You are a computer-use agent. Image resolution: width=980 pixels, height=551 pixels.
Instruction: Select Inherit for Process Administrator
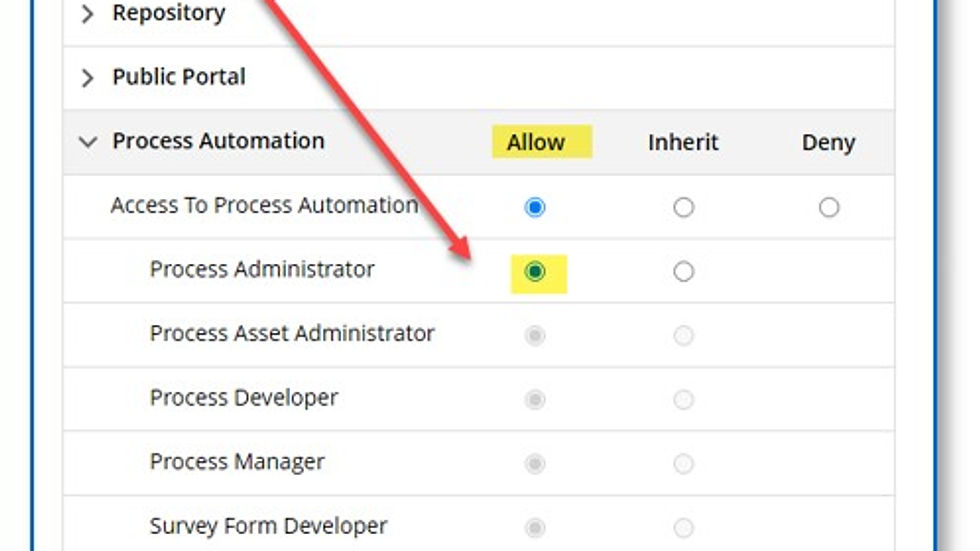coord(683,272)
